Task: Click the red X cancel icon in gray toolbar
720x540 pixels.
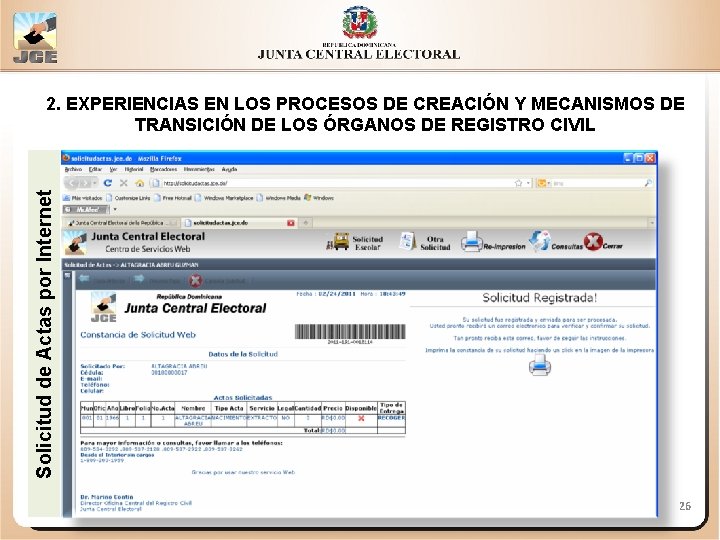Action: 195,281
